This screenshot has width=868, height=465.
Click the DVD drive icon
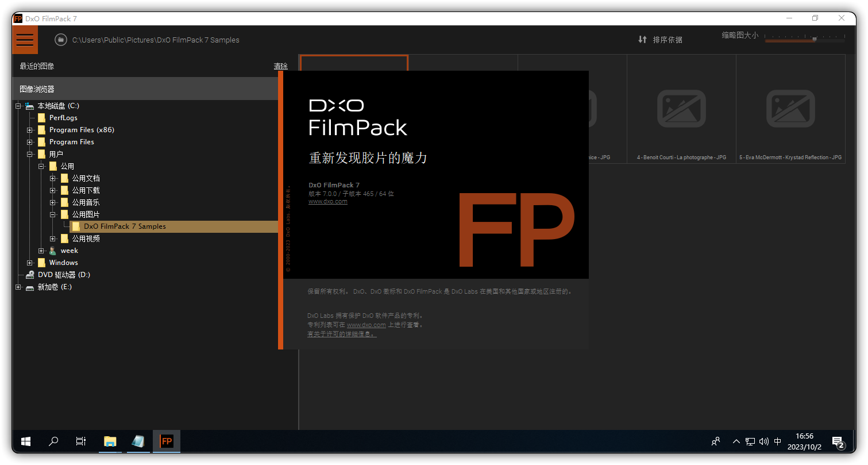click(30, 275)
